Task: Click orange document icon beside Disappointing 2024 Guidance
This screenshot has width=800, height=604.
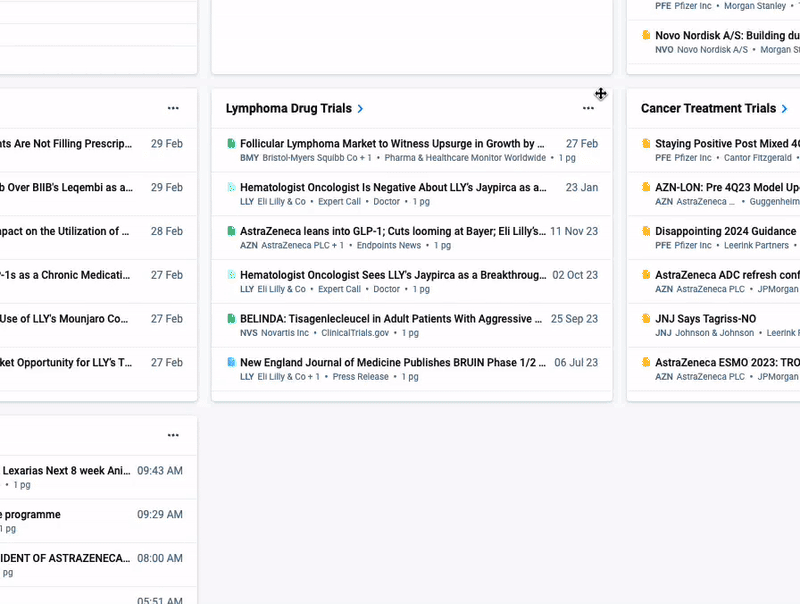Action: (646, 231)
